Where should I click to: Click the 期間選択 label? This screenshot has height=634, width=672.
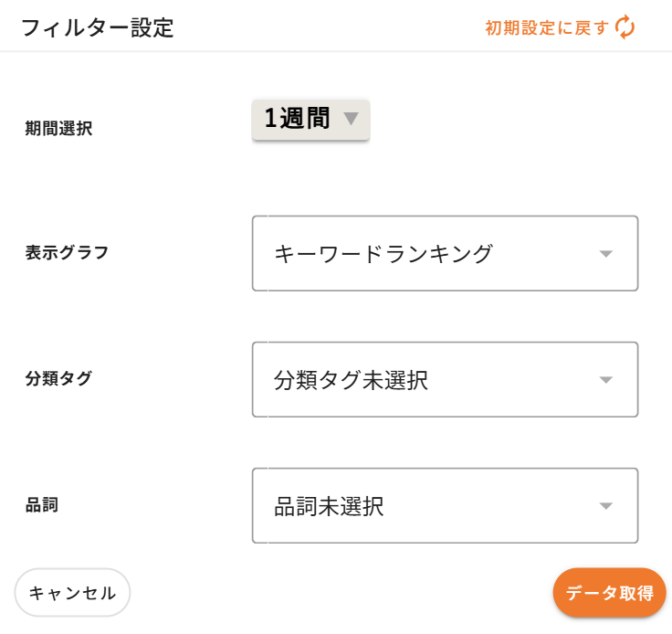58,129
